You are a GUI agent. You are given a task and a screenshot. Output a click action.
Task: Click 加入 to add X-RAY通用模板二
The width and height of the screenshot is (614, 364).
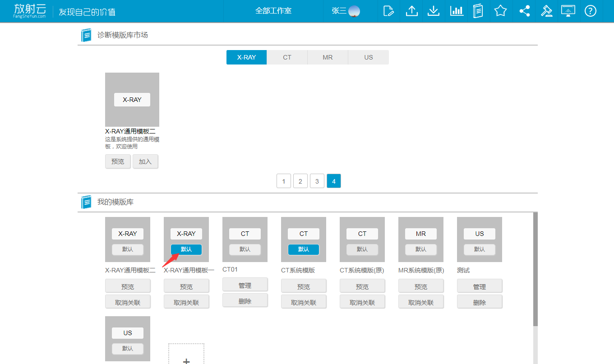tap(145, 161)
